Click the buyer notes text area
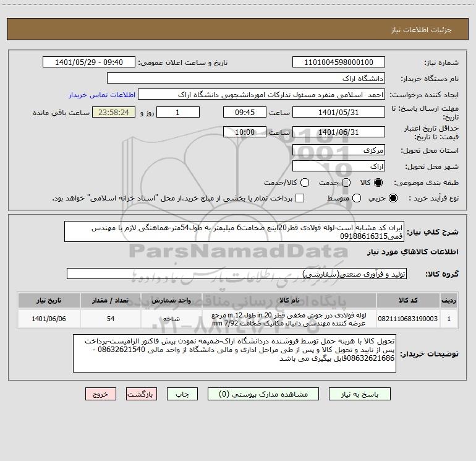 (234, 353)
